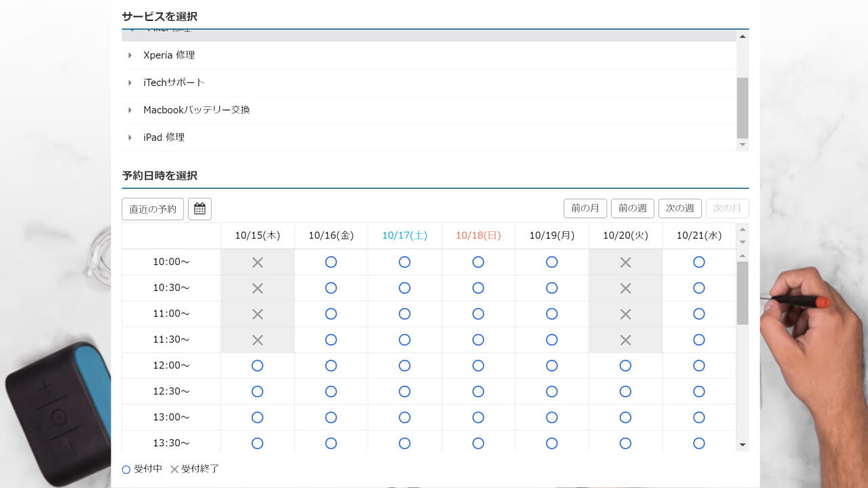
Task: Go to previous month with 前の月
Action: point(585,208)
